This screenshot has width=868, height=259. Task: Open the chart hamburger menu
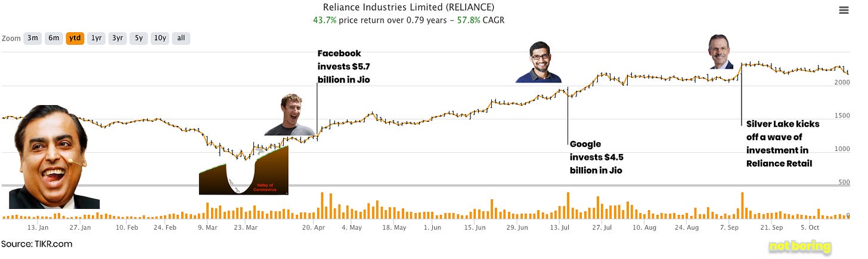[x=843, y=10]
